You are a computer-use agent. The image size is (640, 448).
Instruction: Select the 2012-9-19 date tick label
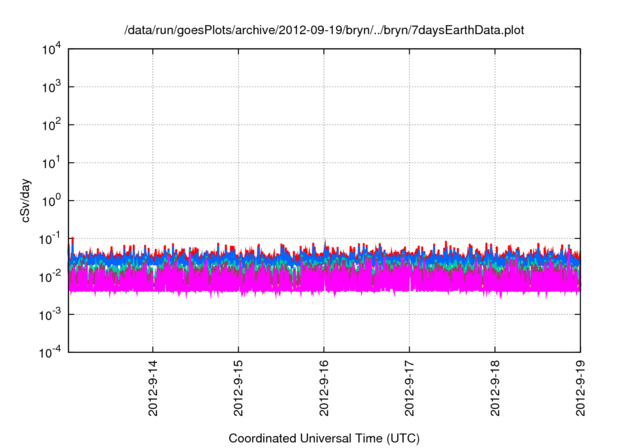(x=581, y=390)
